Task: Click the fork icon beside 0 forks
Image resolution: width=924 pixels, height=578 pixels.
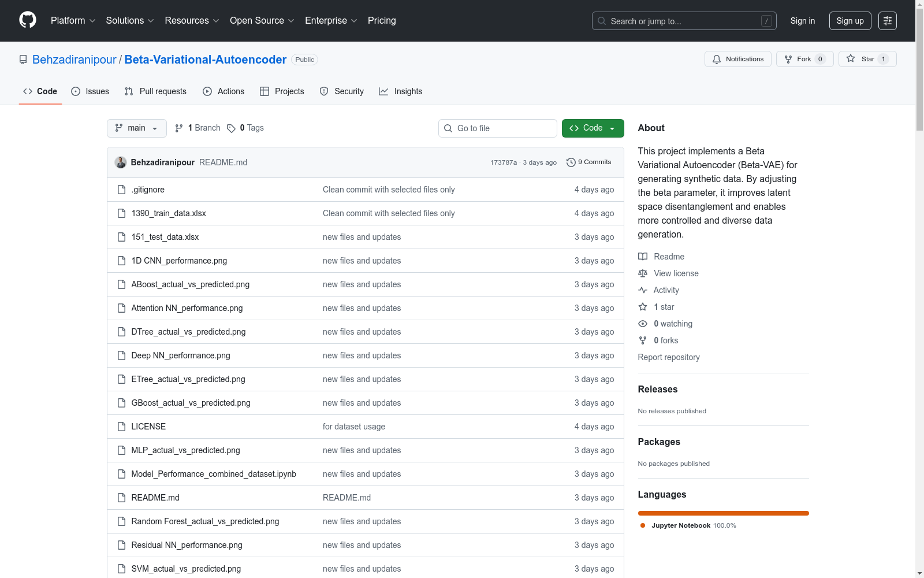Action: [643, 340]
